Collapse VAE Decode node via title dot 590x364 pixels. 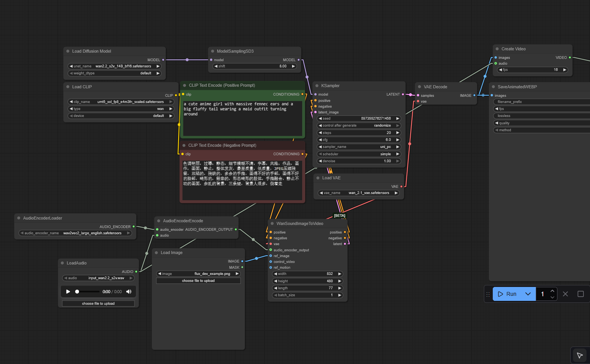tap(420, 87)
